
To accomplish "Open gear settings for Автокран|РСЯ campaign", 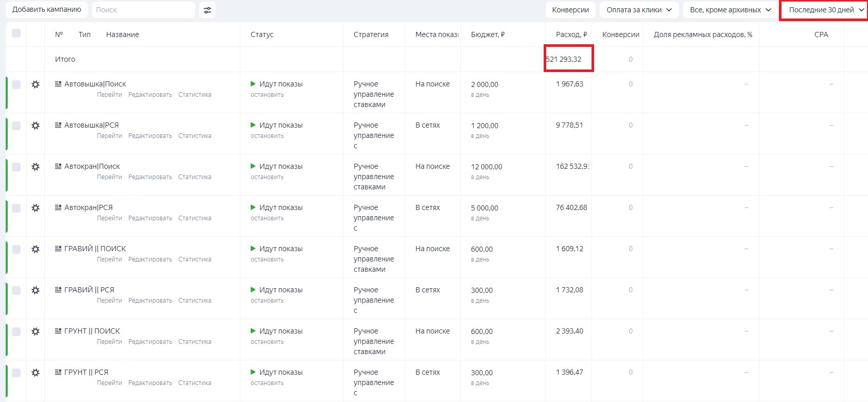I will tap(36, 208).
